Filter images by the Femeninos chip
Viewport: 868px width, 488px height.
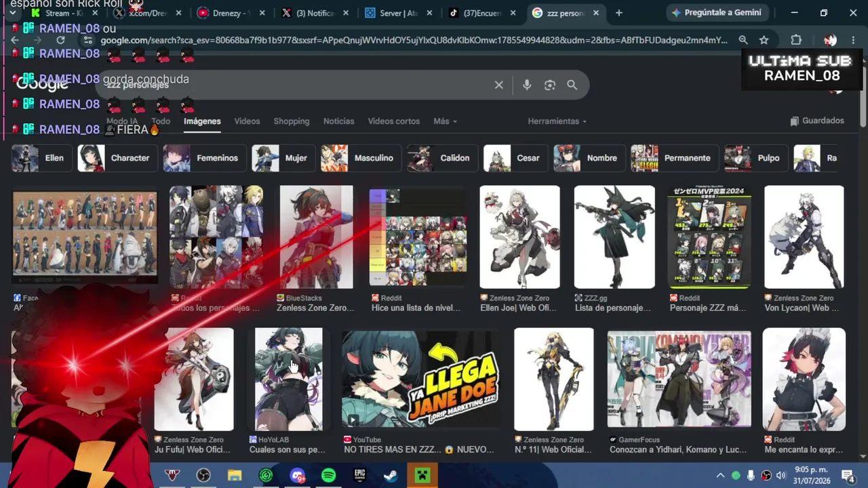pos(204,158)
